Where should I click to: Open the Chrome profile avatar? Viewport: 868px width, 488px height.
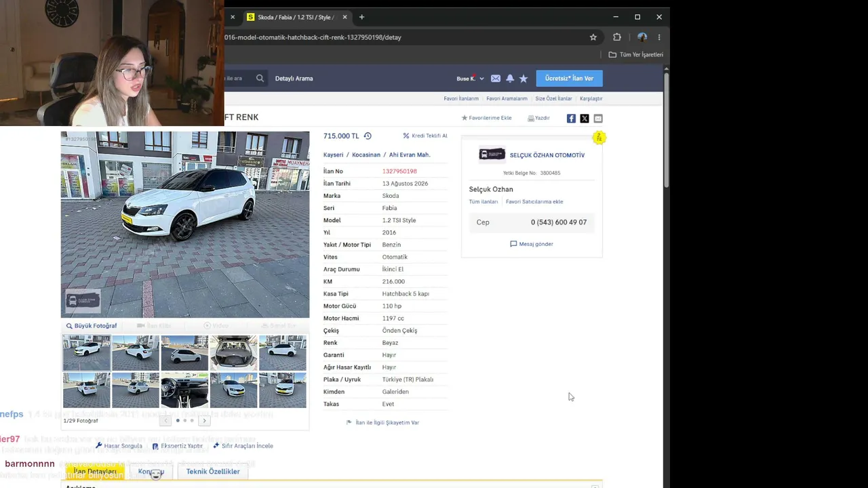(642, 37)
